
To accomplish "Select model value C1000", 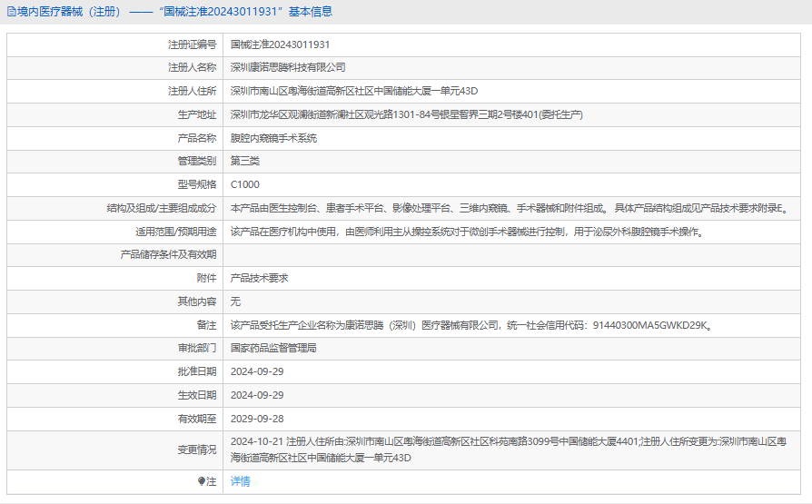I will pyautogui.click(x=245, y=184).
